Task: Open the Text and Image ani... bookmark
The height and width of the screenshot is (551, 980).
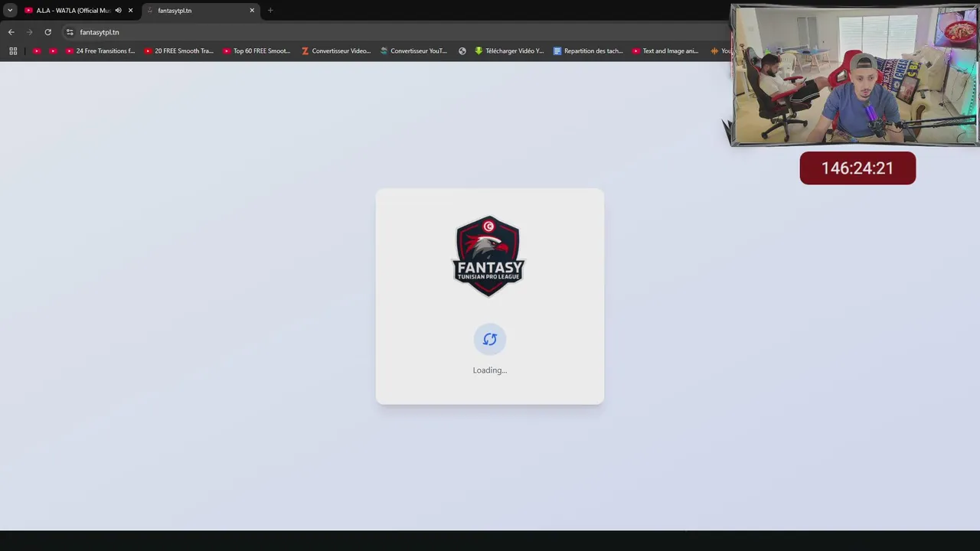Action: pyautogui.click(x=666, y=51)
